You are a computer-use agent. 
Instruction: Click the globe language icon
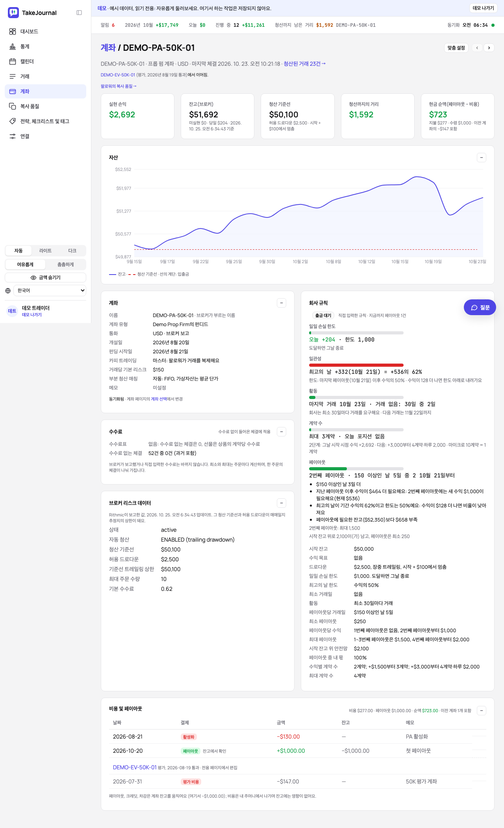[x=8, y=291]
